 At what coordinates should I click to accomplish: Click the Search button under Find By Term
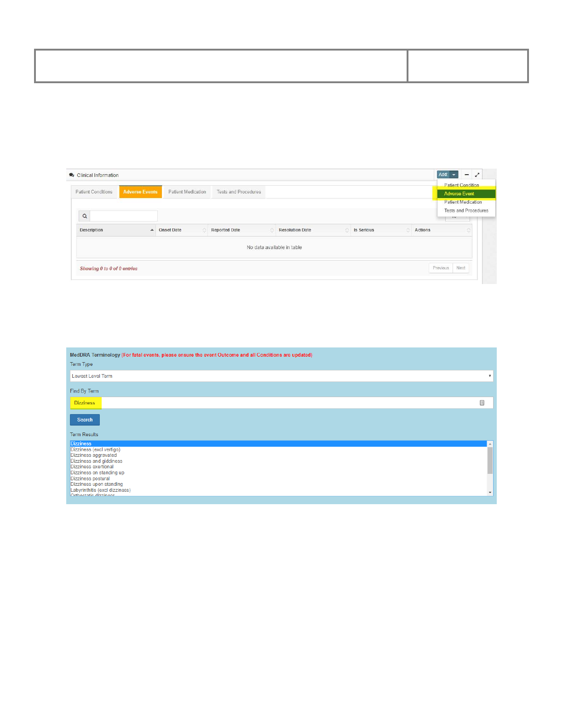[85, 420]
